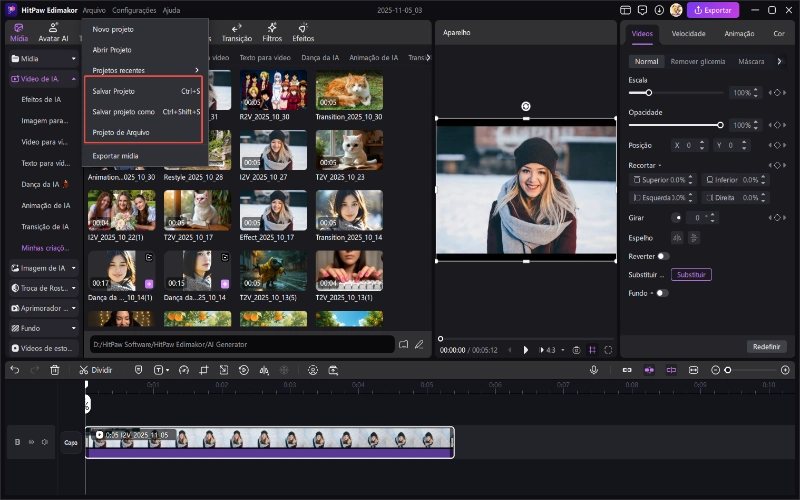800x500 pixels.
Task: Click the Redefinir button
Action: [766, 346]
